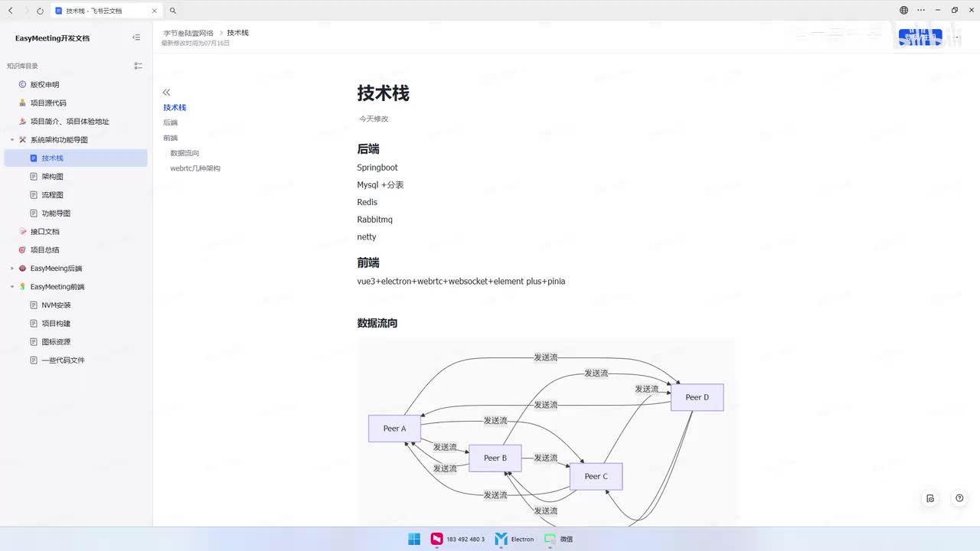Click the 架构图 document icon

tap(34, 177)
